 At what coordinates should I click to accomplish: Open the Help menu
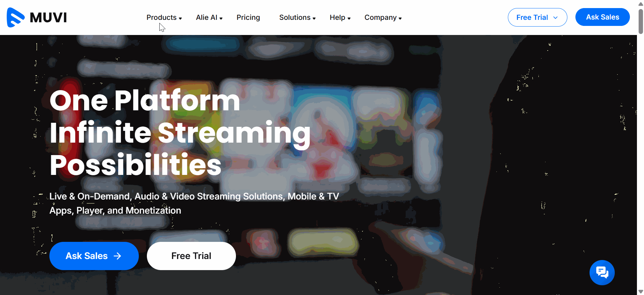click(340, 17)
